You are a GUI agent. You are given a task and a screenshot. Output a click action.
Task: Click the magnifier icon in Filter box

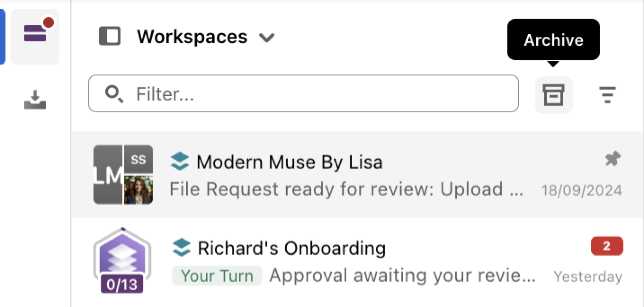click(114, 94)
